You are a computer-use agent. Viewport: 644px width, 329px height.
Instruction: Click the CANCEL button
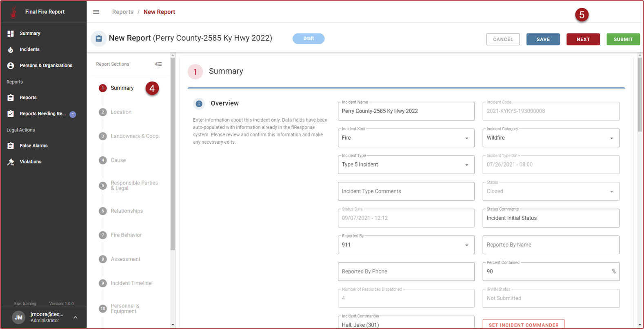[503, 39]
